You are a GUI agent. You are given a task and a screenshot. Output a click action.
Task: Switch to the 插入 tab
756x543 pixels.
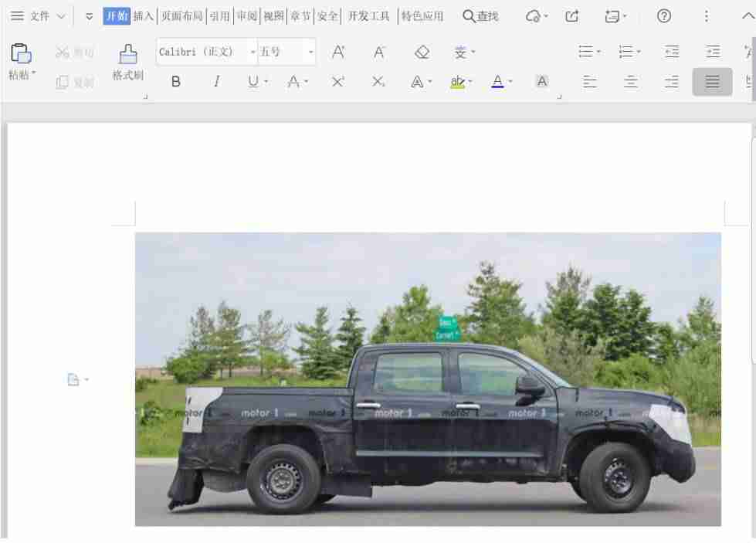click(x=144, y=16)
